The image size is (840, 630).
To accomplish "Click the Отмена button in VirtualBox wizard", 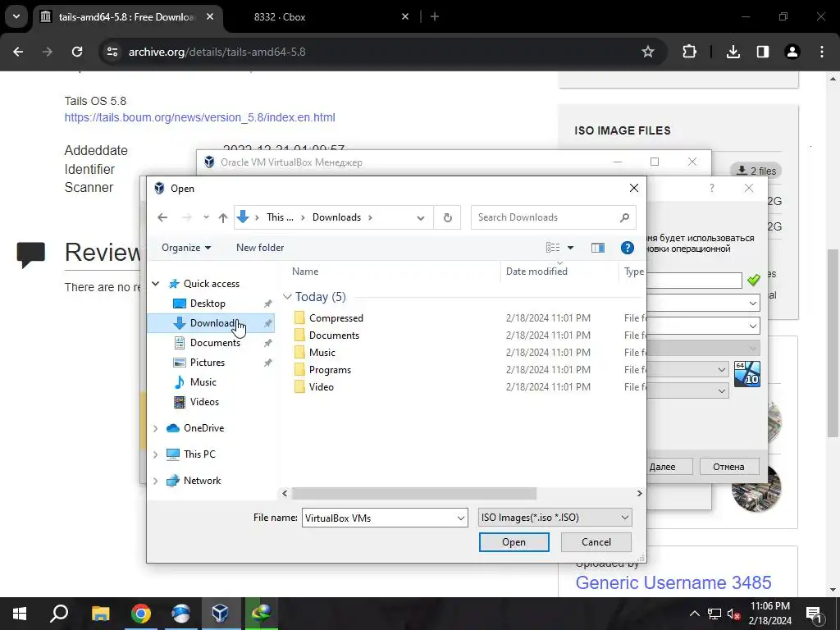I will click(x=728, y=467).
